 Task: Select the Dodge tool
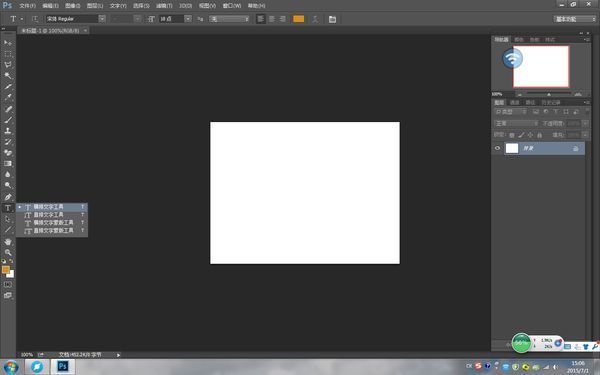(8, 185)
